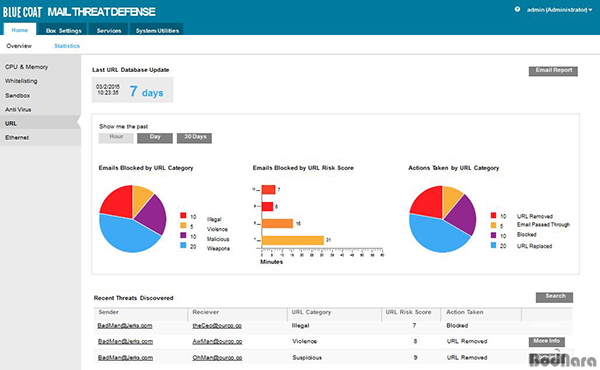Select the Hour time range toggle
The width and height of the screenshot is (600, 370).
tap(116, 138)
